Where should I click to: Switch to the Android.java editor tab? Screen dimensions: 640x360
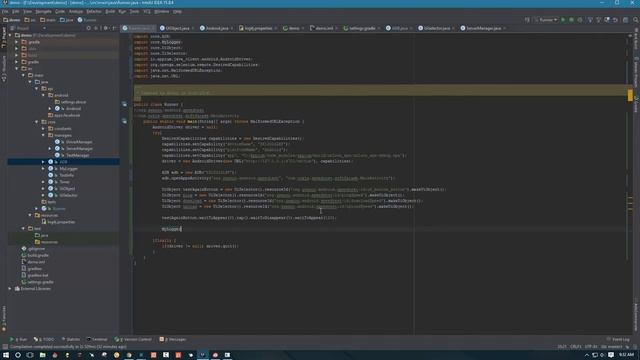point(216,28)
